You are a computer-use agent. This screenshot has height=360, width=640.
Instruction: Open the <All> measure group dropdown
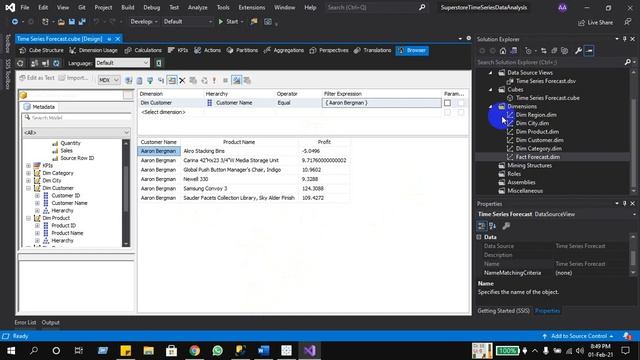[x=76, y=133]
